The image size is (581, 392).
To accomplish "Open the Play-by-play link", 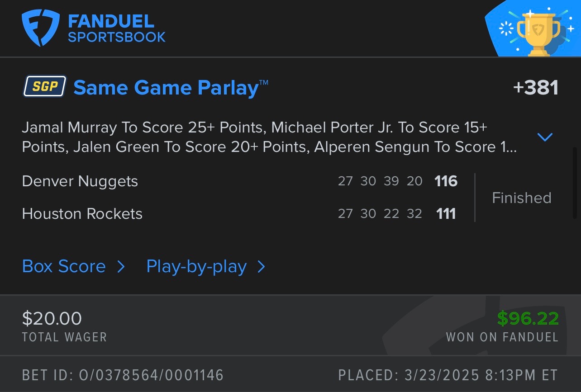I will [196, 267].
